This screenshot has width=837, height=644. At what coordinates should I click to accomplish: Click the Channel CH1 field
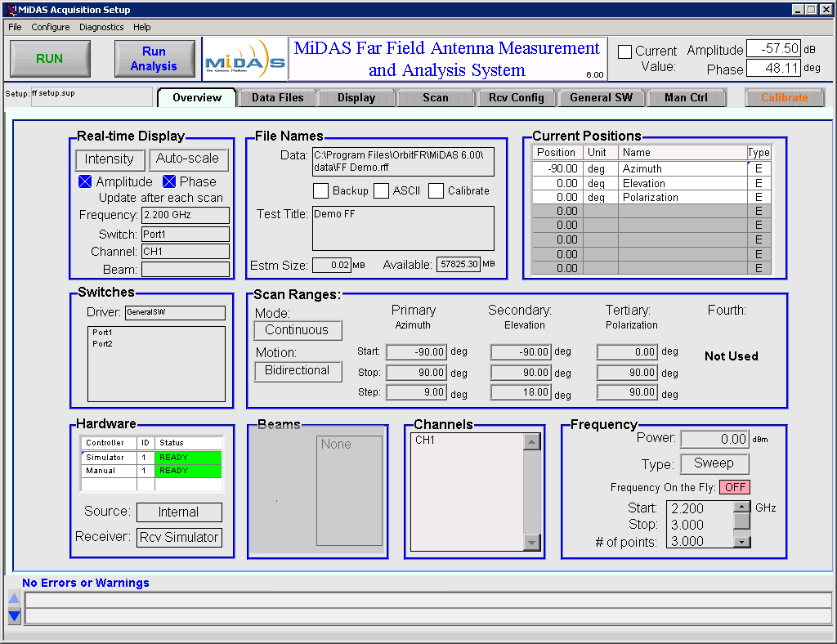186,251
